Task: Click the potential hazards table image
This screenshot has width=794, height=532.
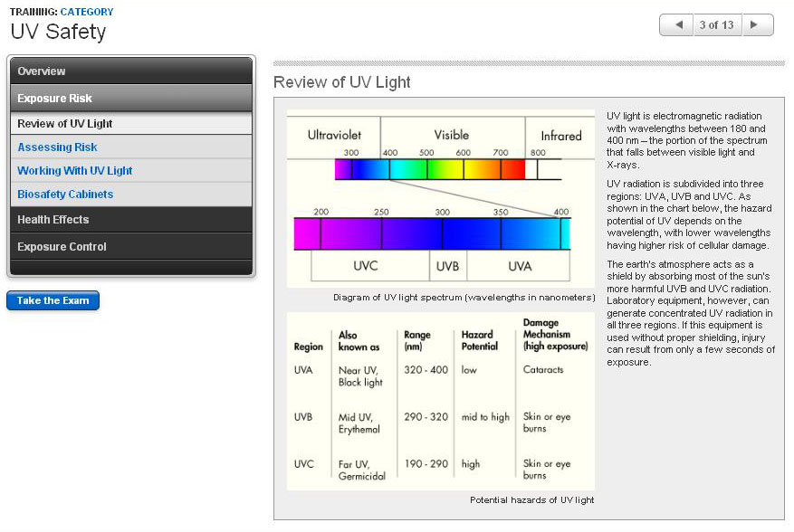Action: [x=440, y=401]
